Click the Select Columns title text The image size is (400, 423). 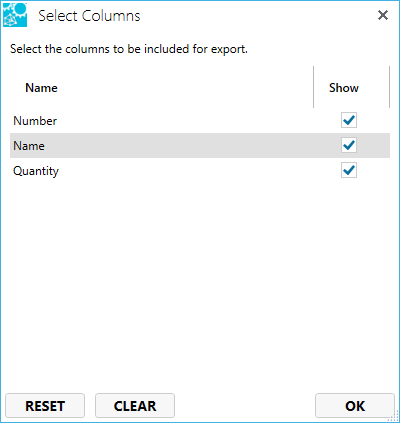point(89,16)
